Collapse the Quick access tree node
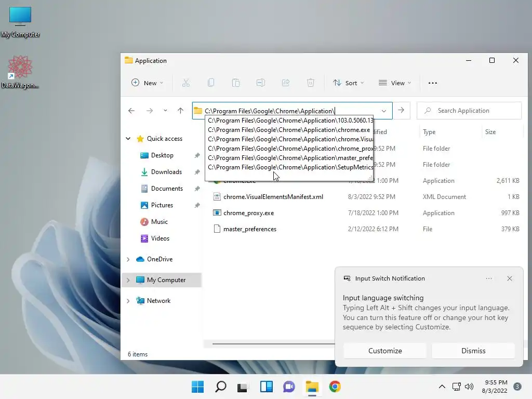The image size is (532, 399). pyautogui.click(x=128, y=138)
